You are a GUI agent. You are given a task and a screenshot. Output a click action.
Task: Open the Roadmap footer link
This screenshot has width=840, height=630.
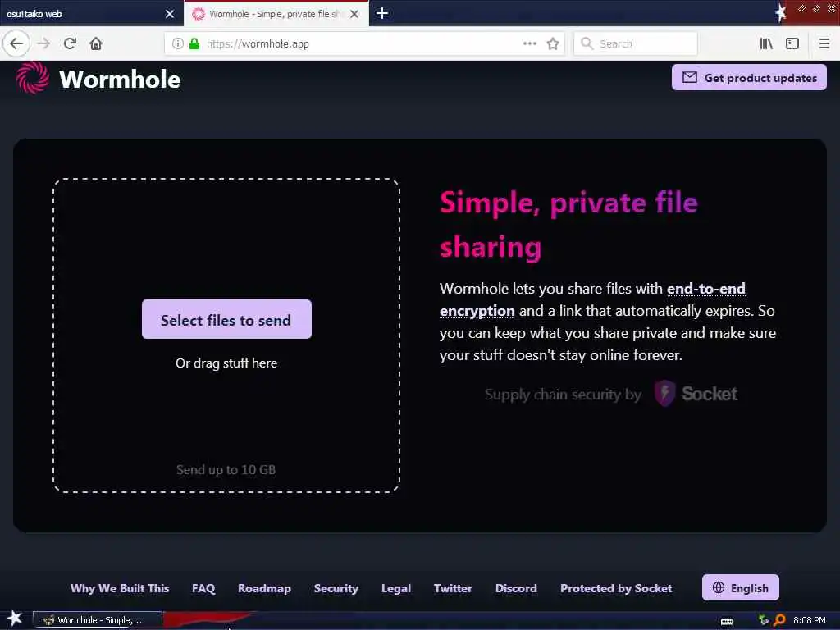click(x=264, y=588)
